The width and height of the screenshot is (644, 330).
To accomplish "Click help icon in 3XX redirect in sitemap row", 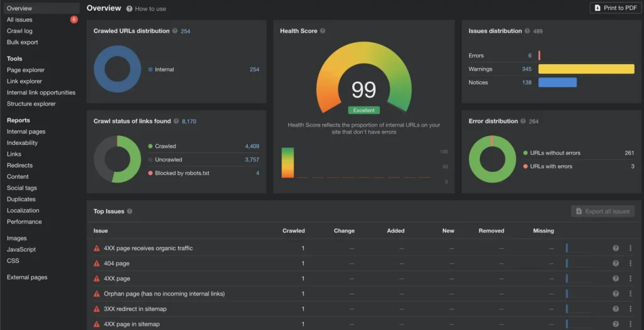I will point(616,309).
